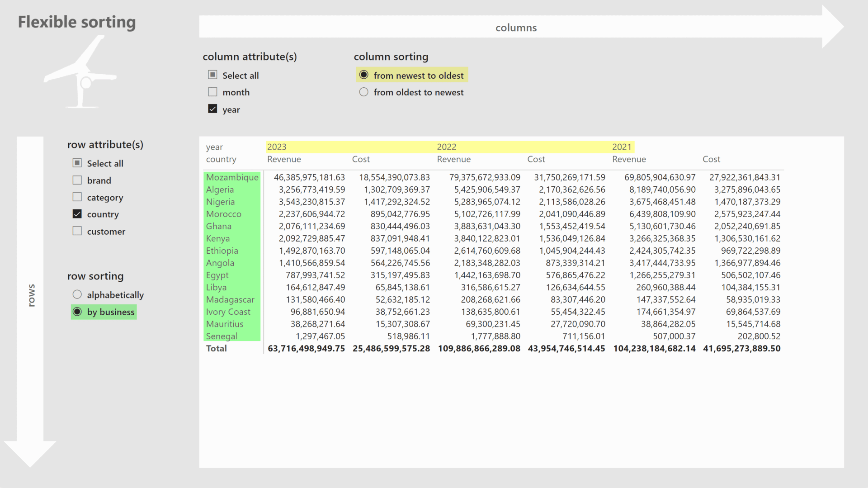Select from oldest to newest column sorting
868x488 pixels.
[x=363, y=92]
